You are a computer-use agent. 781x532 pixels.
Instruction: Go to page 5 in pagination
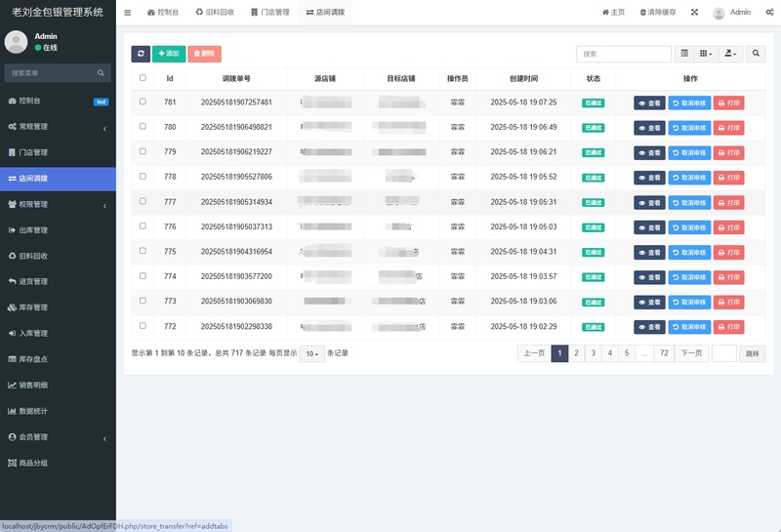tap(627, 353)
